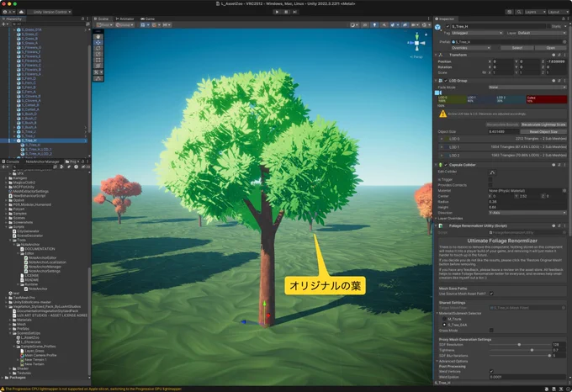Open the scene draw mode dropdown
Image resolution: width=572 pixels, height=392 pixels.
click(353, 24)
